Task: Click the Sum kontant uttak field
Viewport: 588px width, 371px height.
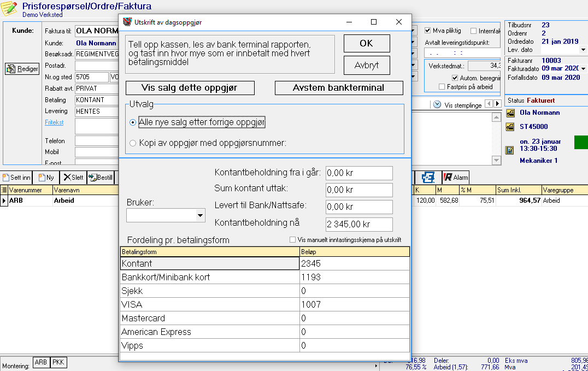Action: point(359,190)
